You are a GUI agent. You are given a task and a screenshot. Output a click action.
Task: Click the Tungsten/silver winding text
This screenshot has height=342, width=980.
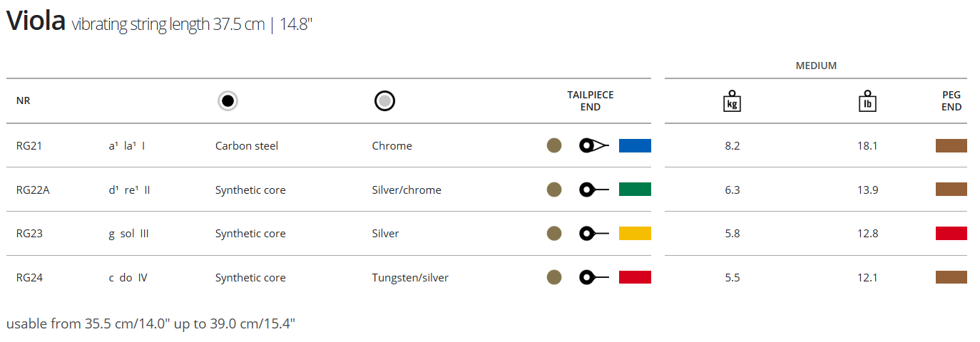click(410, 277)
